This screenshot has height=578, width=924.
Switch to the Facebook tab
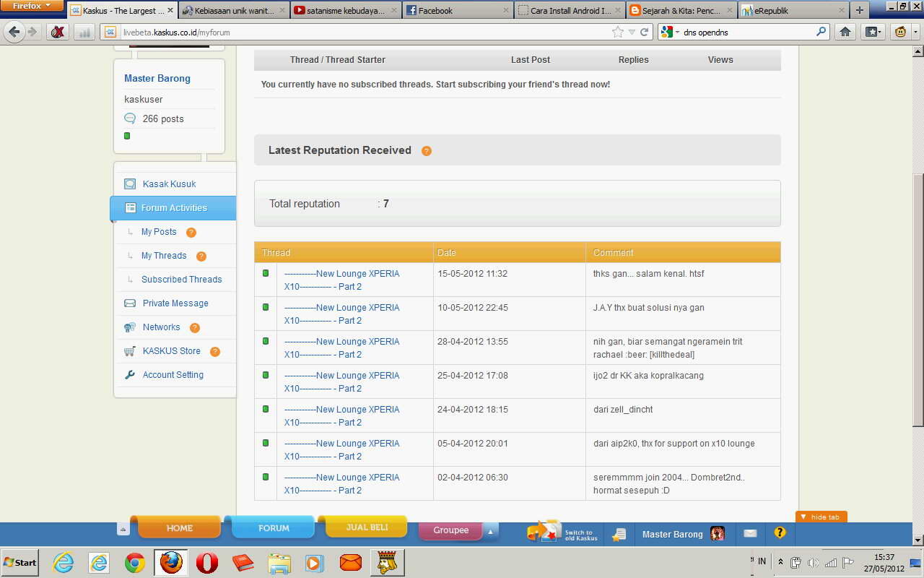pos(457,11)
